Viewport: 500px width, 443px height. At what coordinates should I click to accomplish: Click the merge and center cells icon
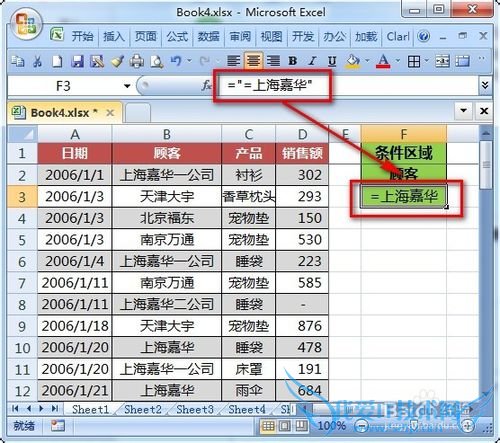coord(442,61)
